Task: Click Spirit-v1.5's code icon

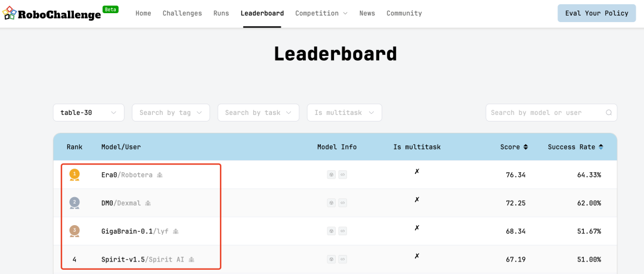Action: pos(342,259)
